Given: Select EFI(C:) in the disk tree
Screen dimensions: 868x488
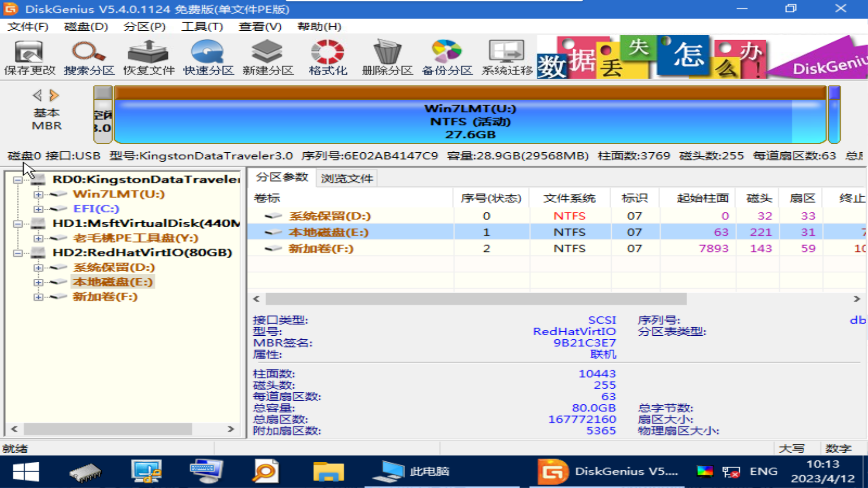Looking at the screenshot, I should (96, 209).
